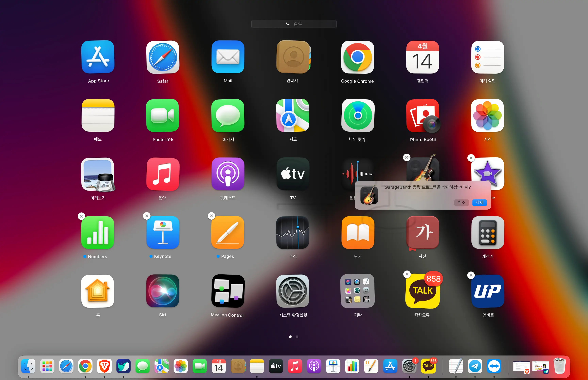Open Telegram from the Dock
Screen dimensions: 588x380
[x=475, y=366]
